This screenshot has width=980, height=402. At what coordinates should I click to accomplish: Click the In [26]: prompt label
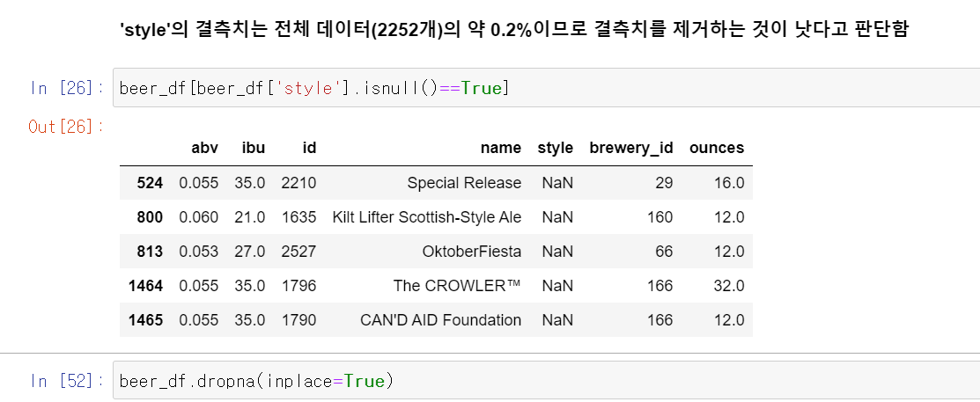pyautogui.click(x=67, y=88)
